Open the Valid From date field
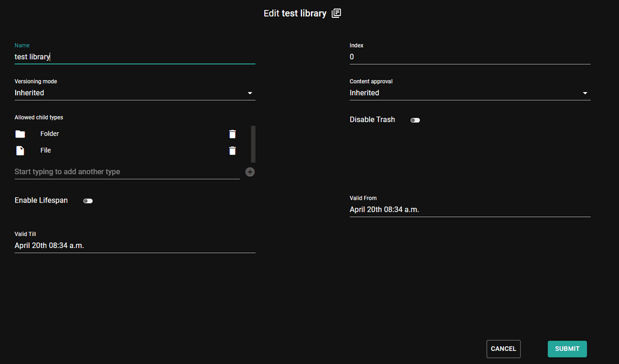Viewport: 619px width, 364px height. (469, 209)
